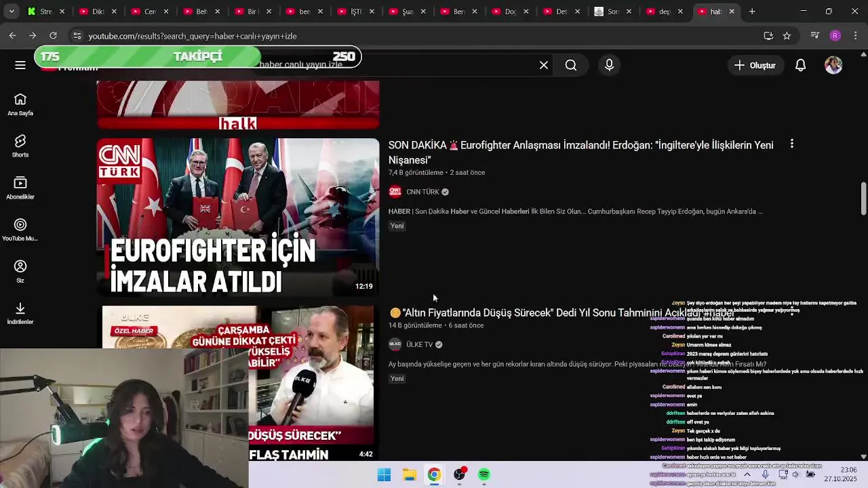Click the Oluştur create button
868x488 pixels.
click(755, 65)
